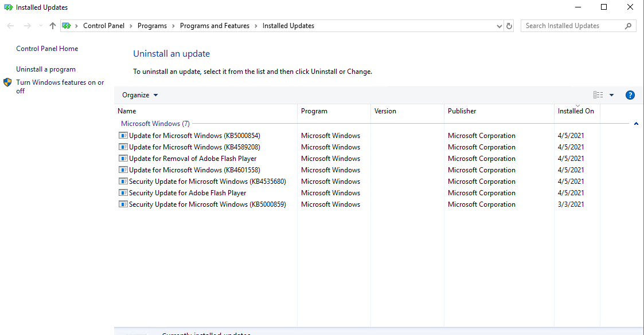Sort by the Installed On column header

tap(577, 111)
